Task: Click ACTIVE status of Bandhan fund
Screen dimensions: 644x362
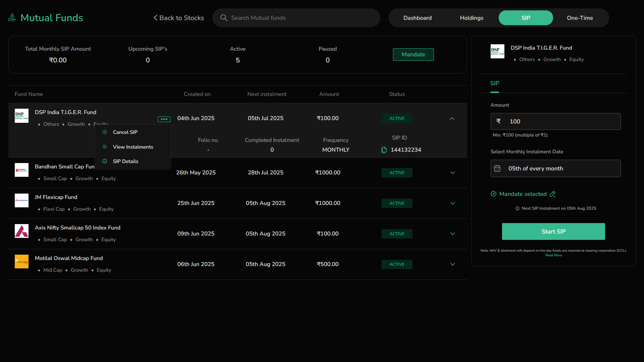Action: click(397, 173)
